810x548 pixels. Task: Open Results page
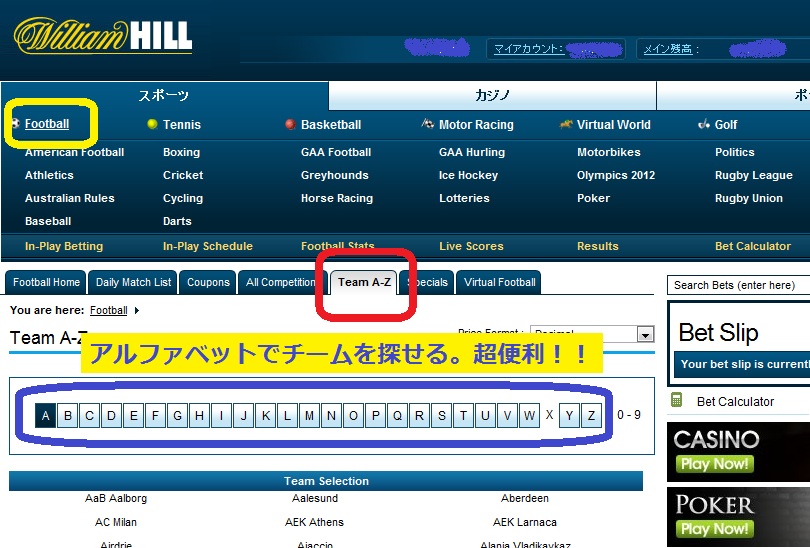(598, 246)
